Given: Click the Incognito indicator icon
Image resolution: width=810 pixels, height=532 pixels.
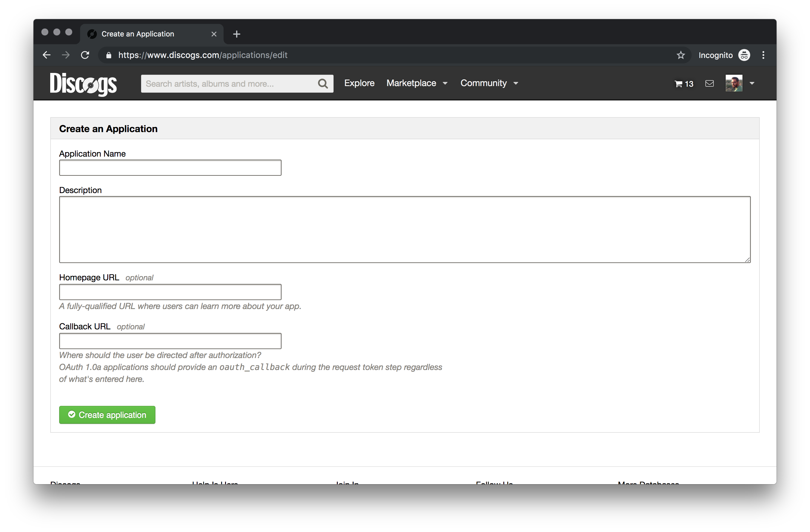Looking at the screenshot, I should click(744, 55).
